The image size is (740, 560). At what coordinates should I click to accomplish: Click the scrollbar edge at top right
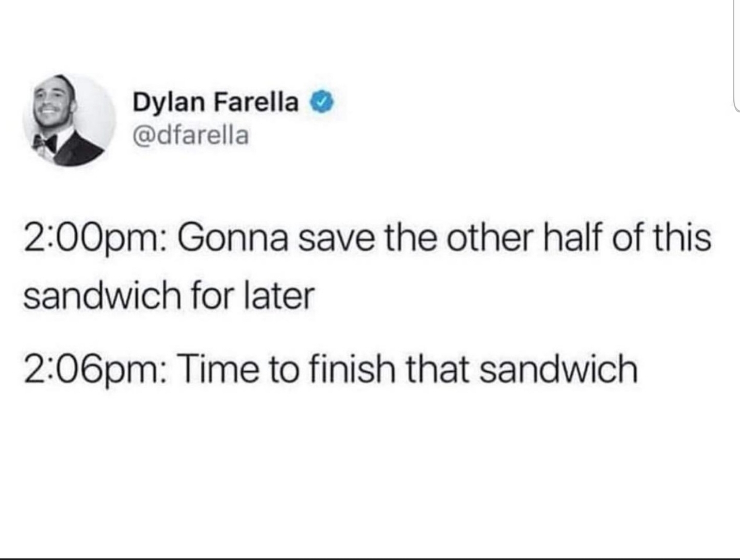[x=736, y=57]
